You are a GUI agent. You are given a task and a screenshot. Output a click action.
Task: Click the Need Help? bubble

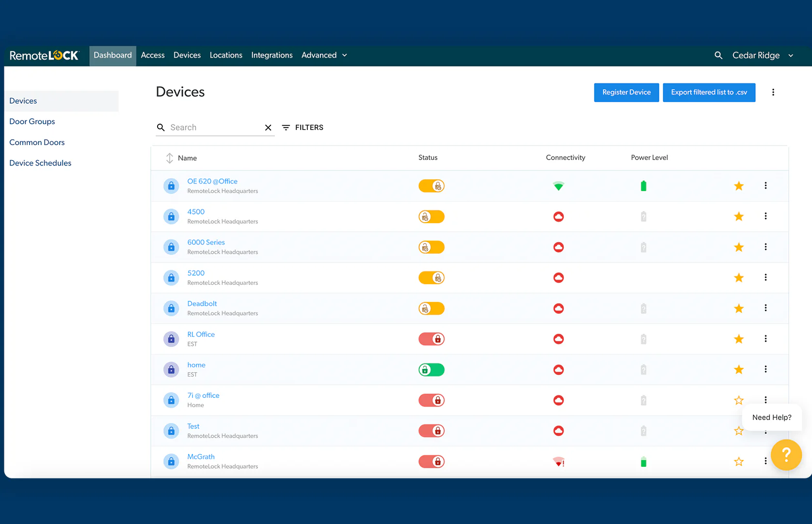(x=772, y=417)
